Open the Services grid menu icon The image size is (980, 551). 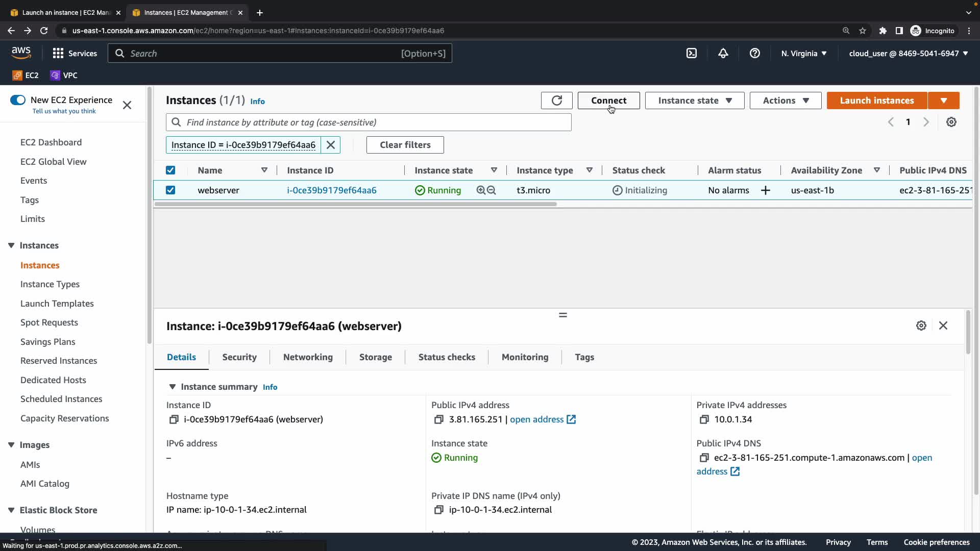point(58,54)
